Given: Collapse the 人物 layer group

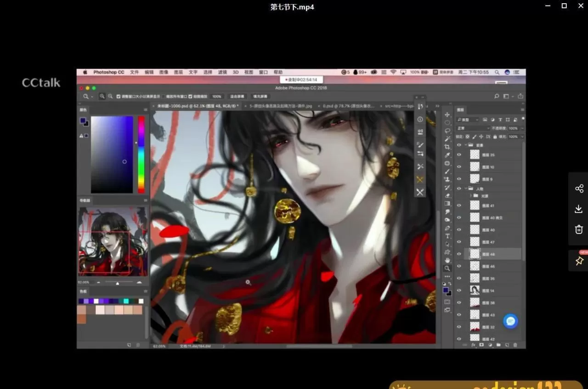Looking at the screenshot, I should [x=465, y=189].
